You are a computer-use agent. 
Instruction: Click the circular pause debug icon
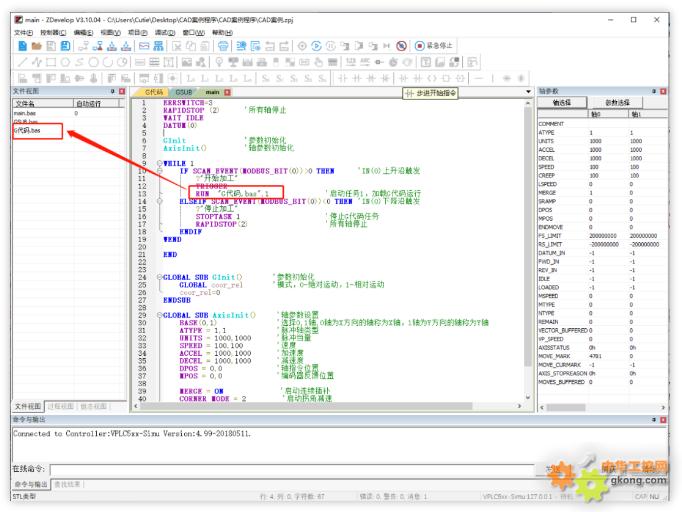[x=331, y=46]
